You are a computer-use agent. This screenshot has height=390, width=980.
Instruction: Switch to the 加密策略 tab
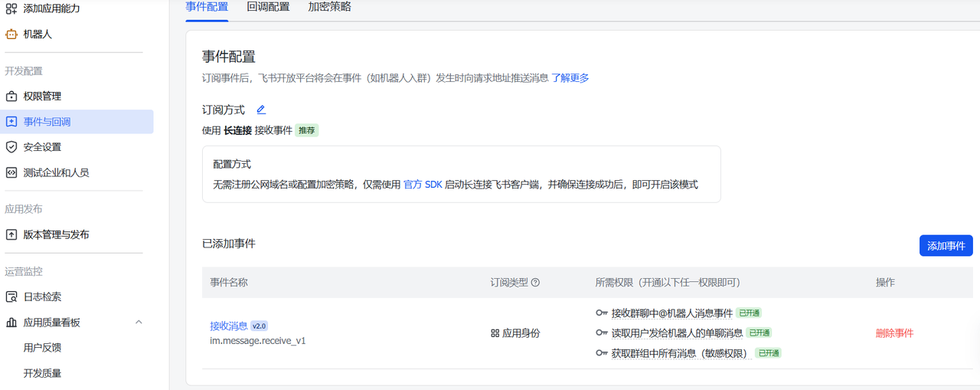(x=329, y=6)
